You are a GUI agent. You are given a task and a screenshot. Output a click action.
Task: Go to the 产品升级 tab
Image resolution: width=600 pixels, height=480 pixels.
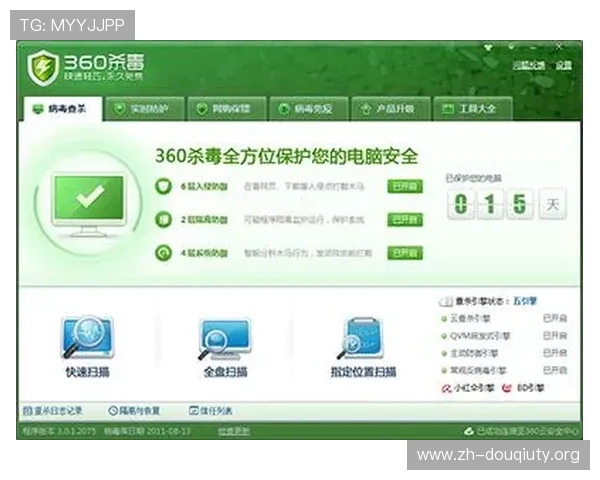(391, 109)
